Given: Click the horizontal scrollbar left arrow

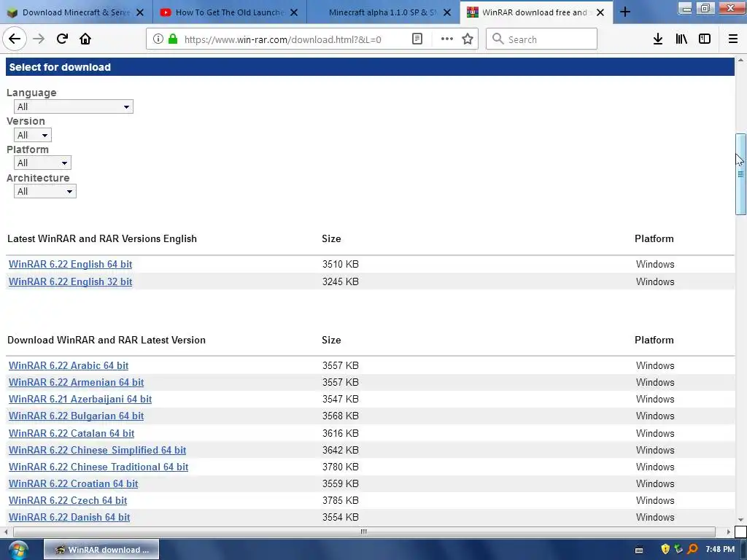Looking at the screenshot, I should click(6, 532).
